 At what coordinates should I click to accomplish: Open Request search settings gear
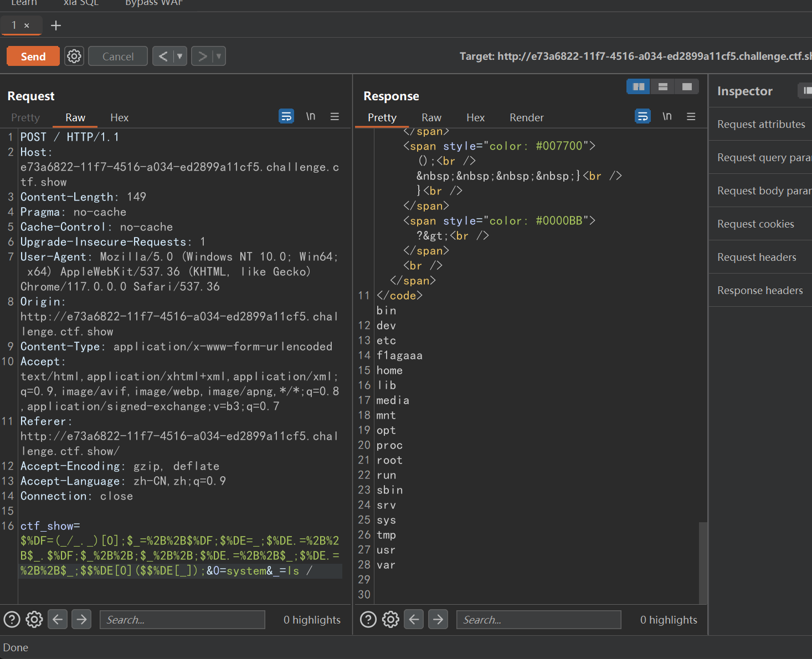(x=34, y=619)
